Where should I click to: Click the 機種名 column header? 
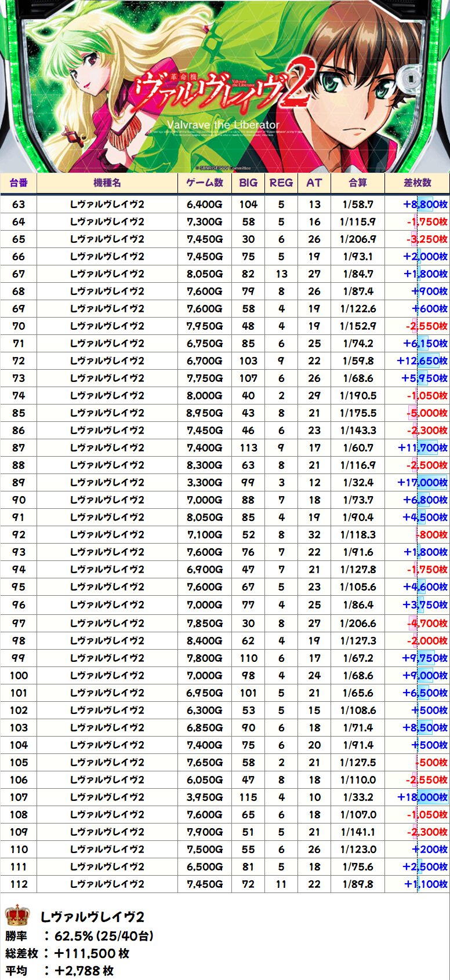click(x=107, y=183)
